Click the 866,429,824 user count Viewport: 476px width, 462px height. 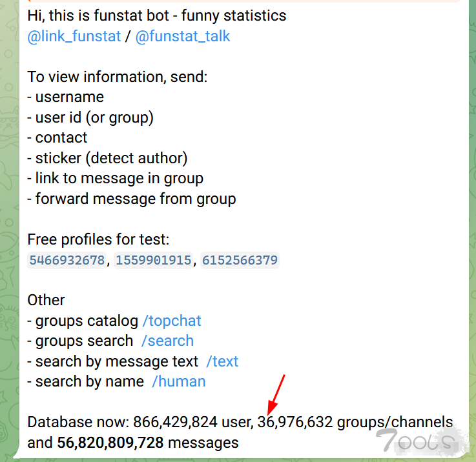tap(175, 422)
